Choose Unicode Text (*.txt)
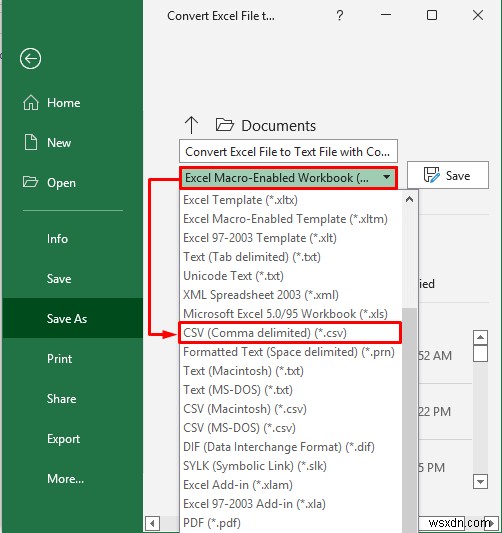 click(x=290, y=276)
